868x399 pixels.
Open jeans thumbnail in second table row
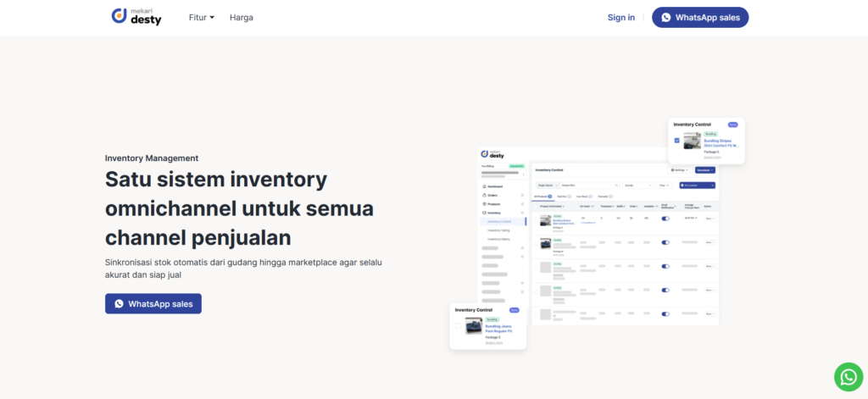[x=545, y=243]
